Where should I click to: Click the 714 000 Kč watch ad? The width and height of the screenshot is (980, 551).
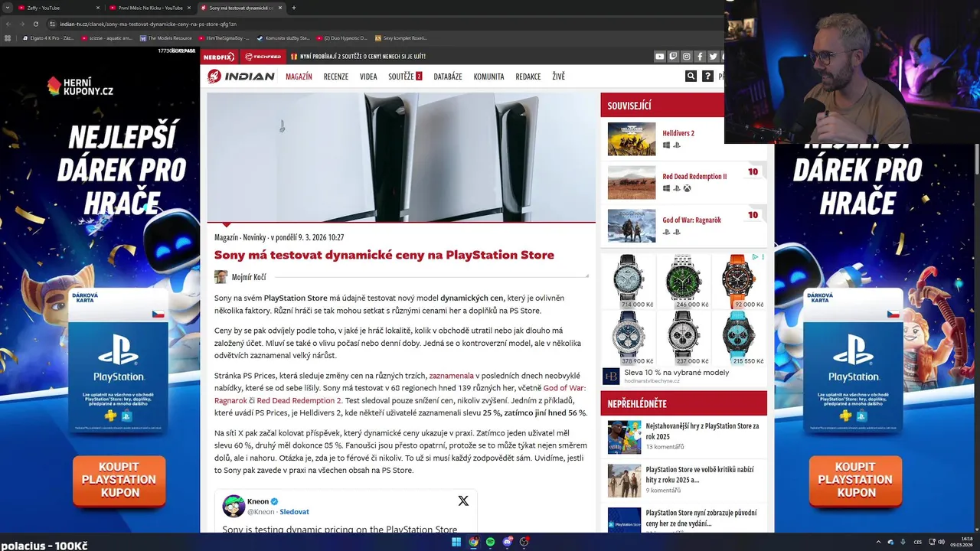[628, 282]
